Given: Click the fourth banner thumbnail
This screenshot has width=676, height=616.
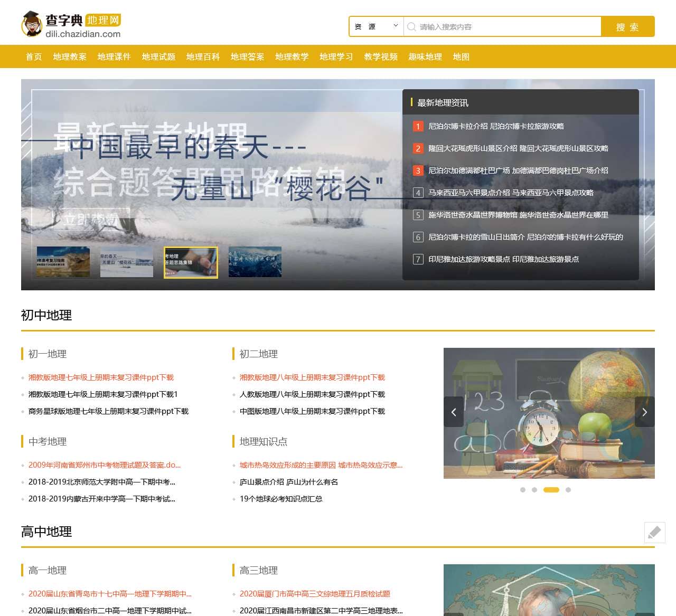Looking at the screenshot, I should [255, 262].
